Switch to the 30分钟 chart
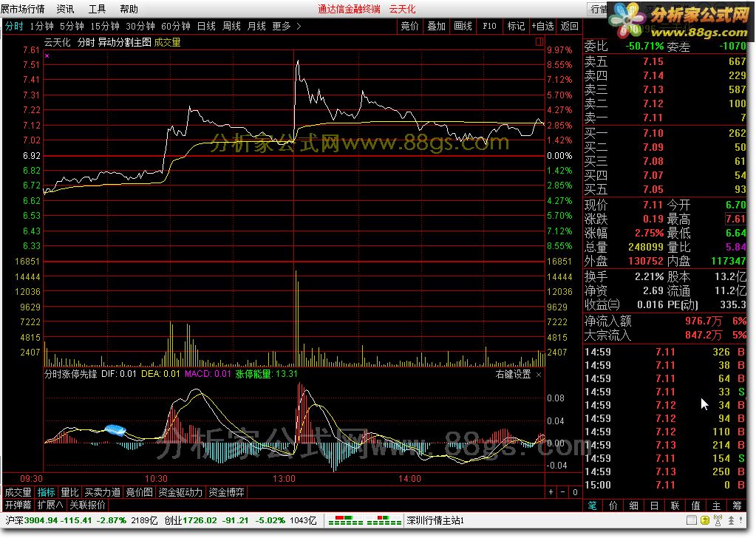This screenshot has width=756, height=538. point(140,26)
